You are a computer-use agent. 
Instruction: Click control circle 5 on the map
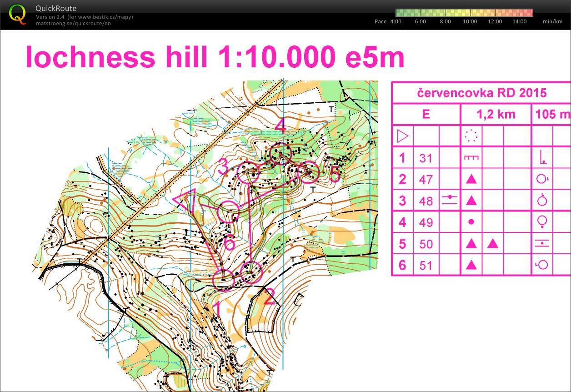[309, 172]
